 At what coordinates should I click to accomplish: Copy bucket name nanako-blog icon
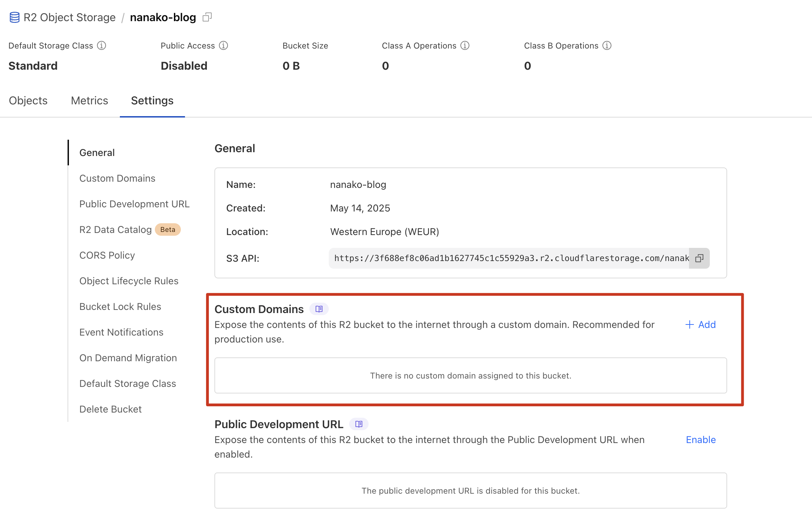(x=207, y=17)
